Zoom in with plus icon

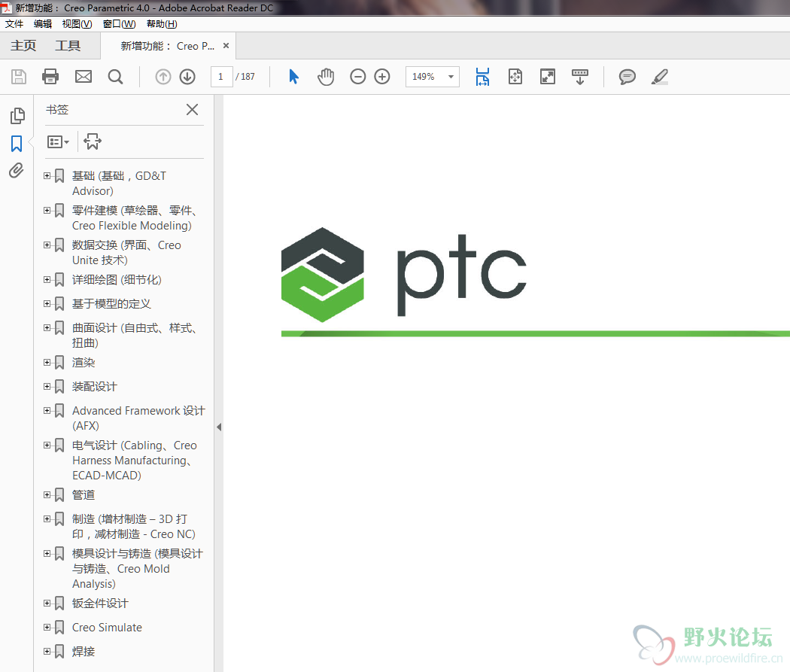pos(382,77)
